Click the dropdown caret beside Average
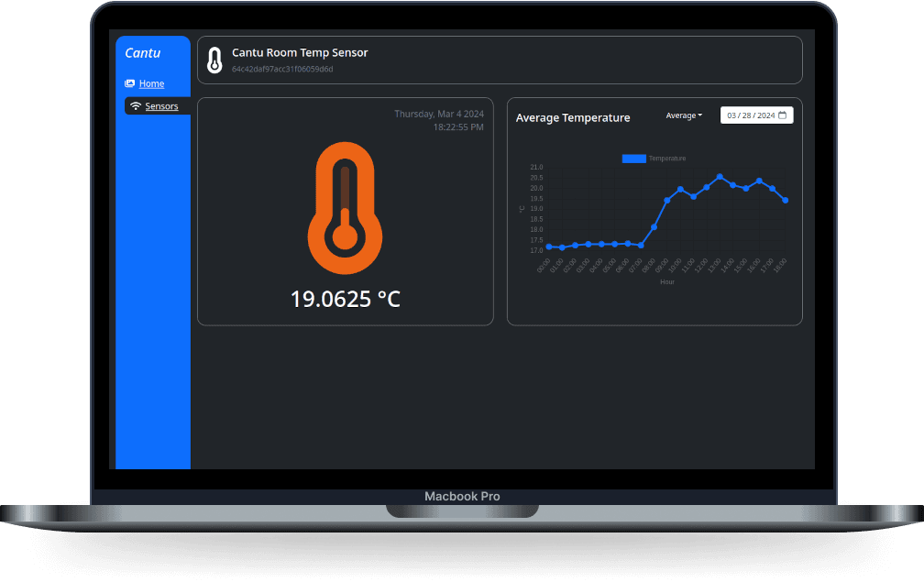This screenshot has height=582, width=924. [x=700, y=115]
